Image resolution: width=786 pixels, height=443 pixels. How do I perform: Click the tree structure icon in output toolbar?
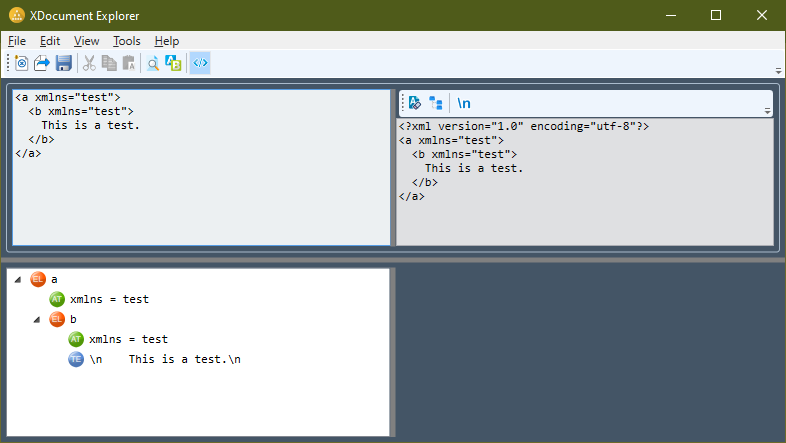pyautogui.click(x=436, y=103)
